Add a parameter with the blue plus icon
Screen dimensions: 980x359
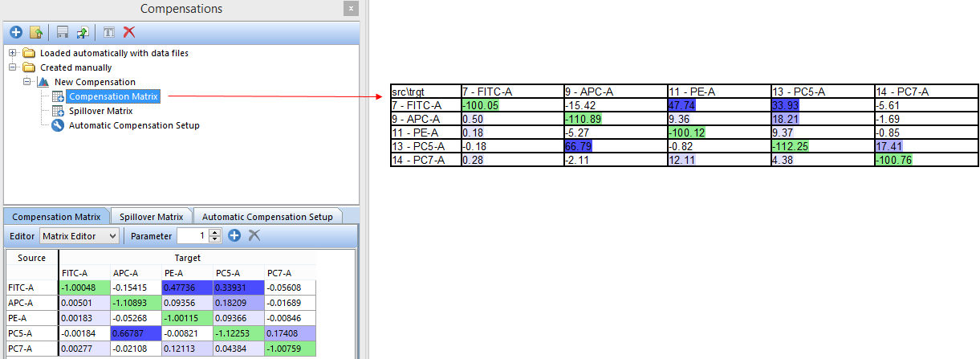pos(234,235)
